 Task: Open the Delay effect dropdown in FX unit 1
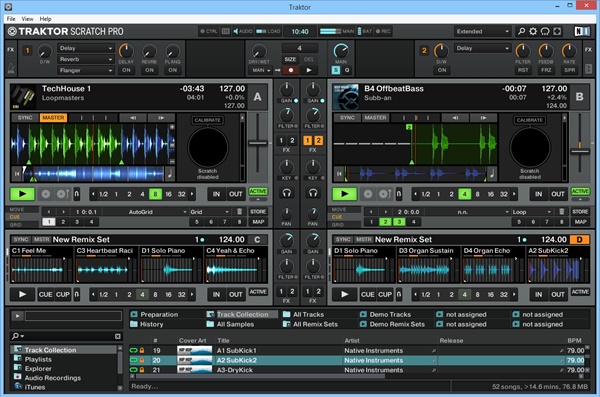click(86, 48)
